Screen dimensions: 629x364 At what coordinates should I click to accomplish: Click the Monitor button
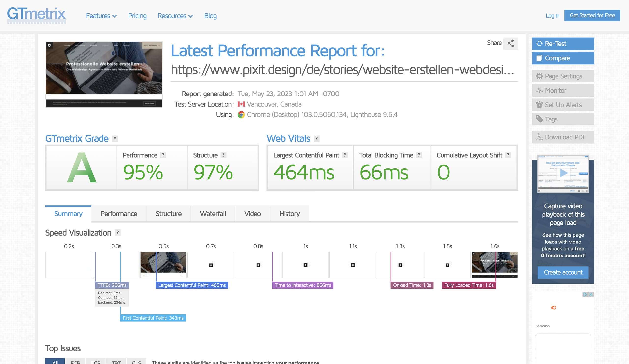[563, 90]
